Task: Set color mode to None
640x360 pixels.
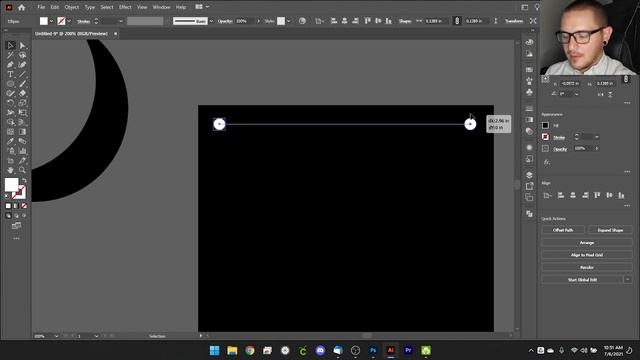Action: (24, 206)
